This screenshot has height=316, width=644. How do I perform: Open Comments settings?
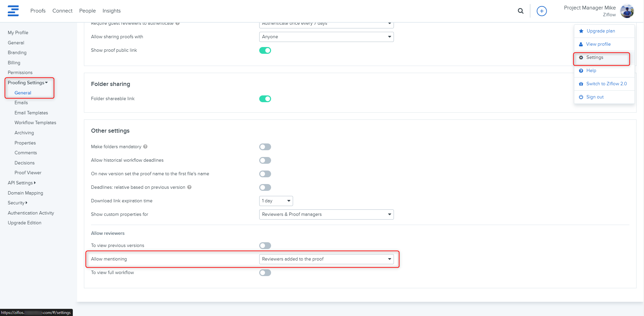pos(26,153)
